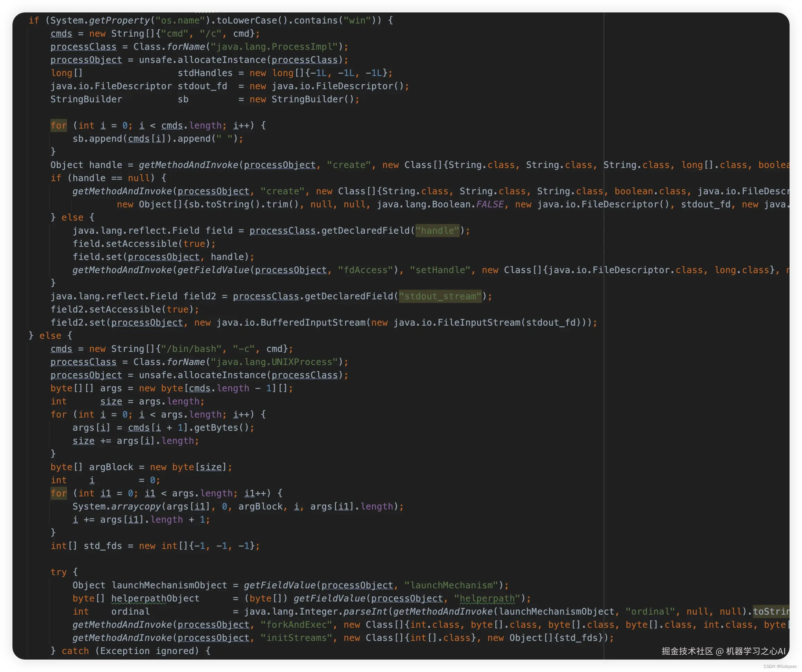
Task: Click the try keyword
Action: point(58,572)
